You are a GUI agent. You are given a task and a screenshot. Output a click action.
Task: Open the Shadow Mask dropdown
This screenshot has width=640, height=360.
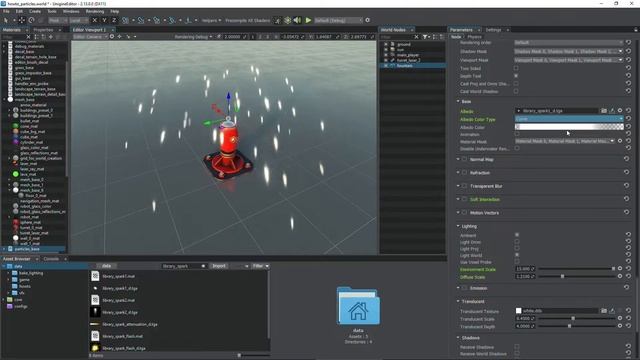click(569, 51)
